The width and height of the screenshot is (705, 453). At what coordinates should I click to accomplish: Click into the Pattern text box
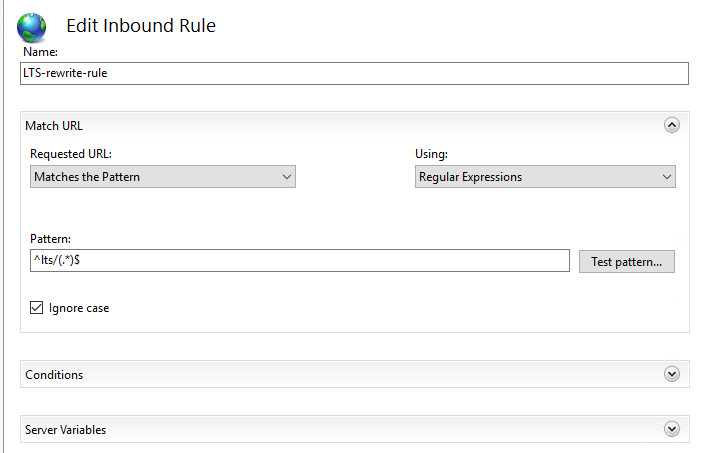[298, 261]
